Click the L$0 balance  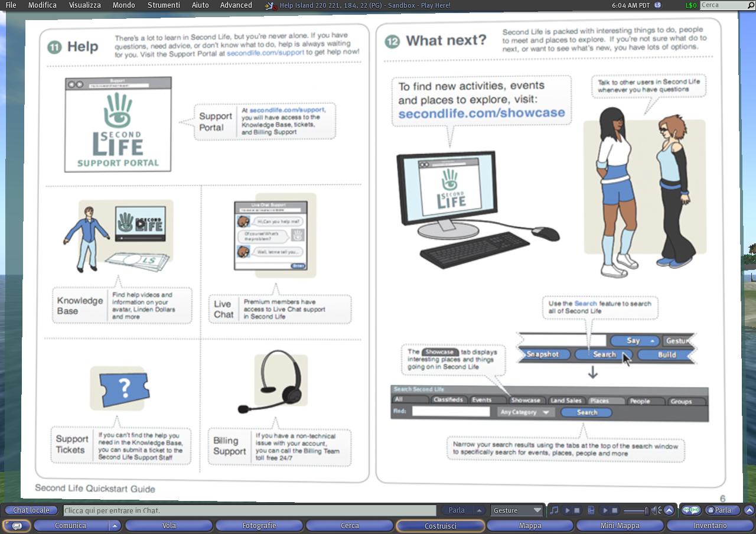[691, 5]
